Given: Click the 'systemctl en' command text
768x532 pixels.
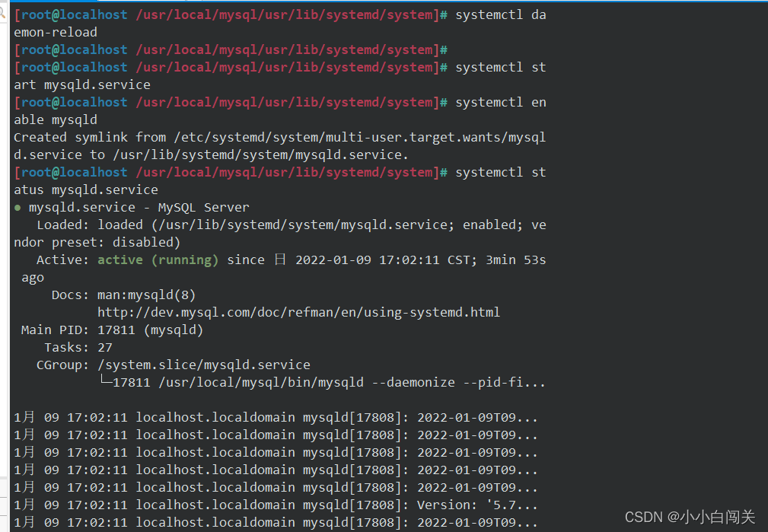Looking at the screenshot, I should coord(500,103).
